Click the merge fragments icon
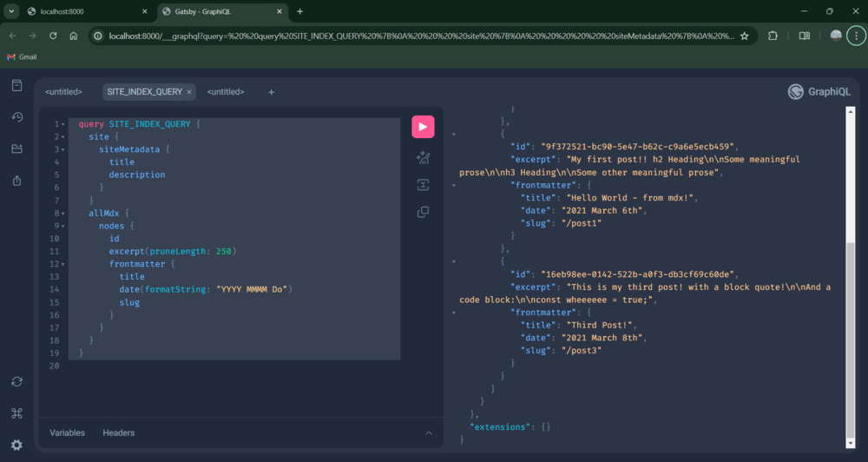The image size is (868, 462). (x=423, y=185)
